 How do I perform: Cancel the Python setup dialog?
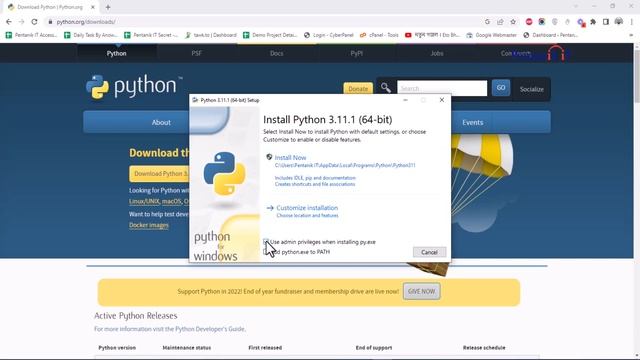(x=429, y=252)
